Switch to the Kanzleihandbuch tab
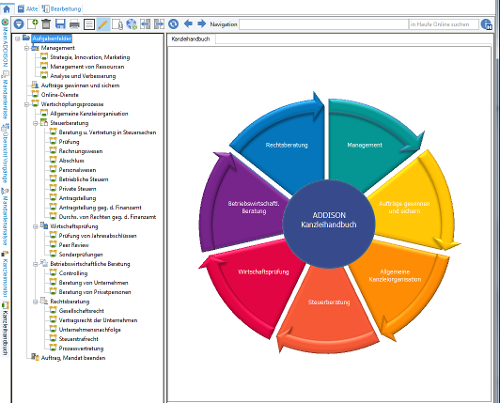 [191, 39]
